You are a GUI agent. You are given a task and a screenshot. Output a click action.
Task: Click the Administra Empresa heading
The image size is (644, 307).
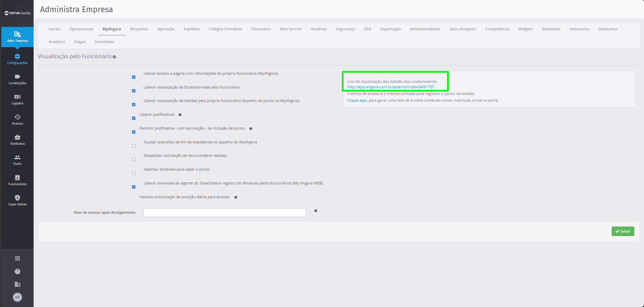77,9
